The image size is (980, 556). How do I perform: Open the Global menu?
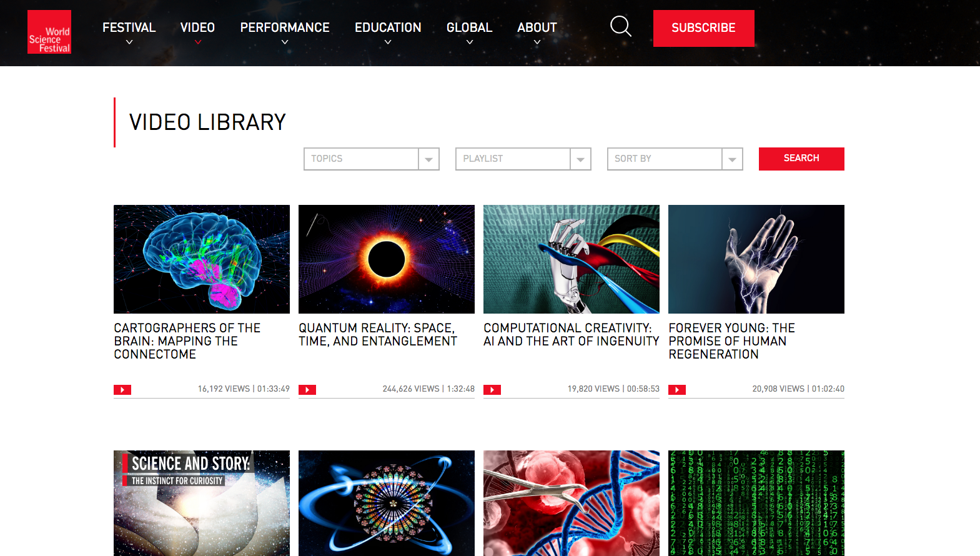pos(470,27)
